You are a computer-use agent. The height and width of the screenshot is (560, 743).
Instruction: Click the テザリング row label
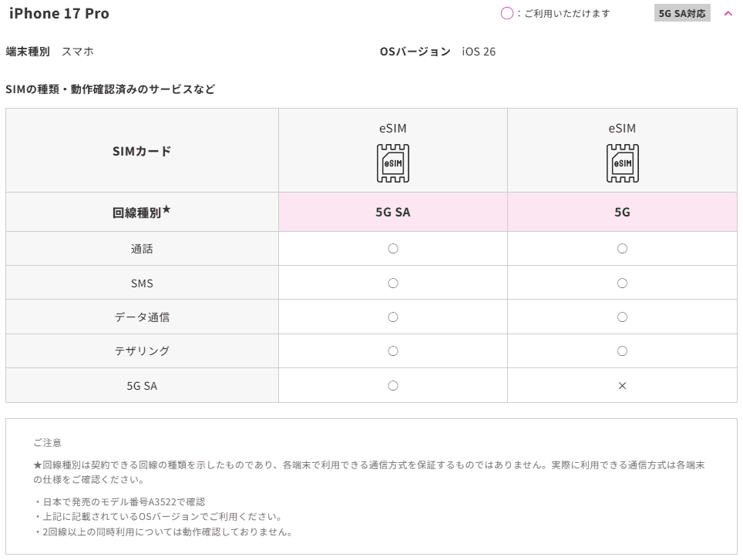point(142,351)
